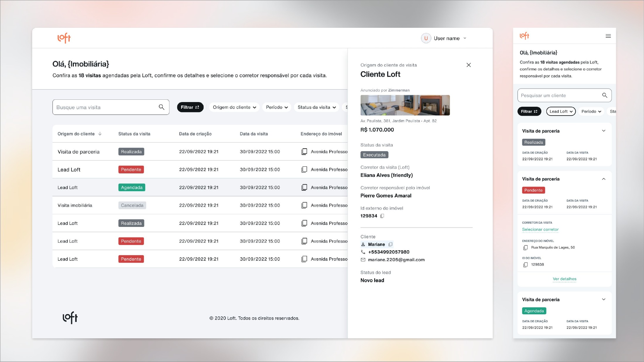Copy address in Lead Loft Realizada row
This screenshot has width=644, height=362.
(304, 223)
